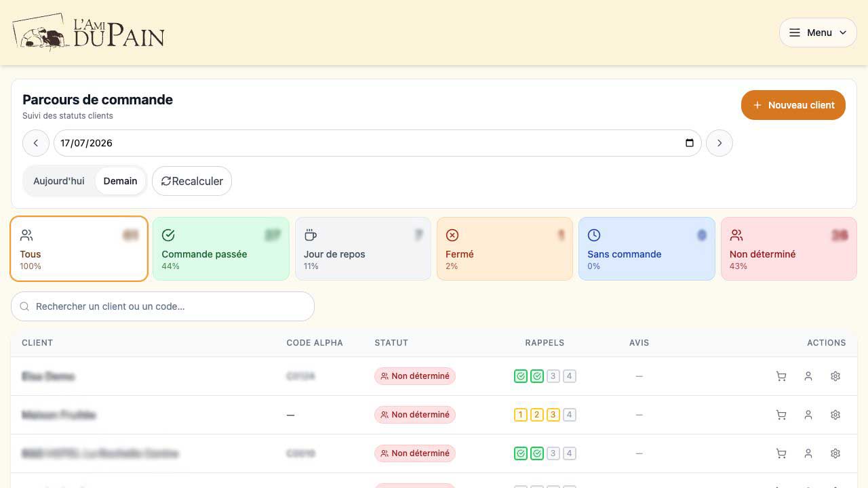Viewport: 868px width, 488px height.
Task: Click the person icon in the row with yellow reminders
Action: click(x=808, y=415)
